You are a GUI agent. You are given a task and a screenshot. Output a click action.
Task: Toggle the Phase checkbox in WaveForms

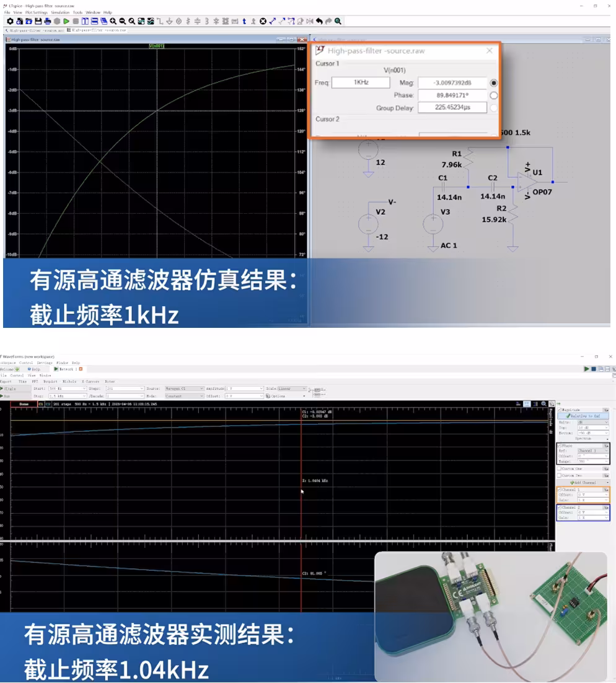coord(559,446)
